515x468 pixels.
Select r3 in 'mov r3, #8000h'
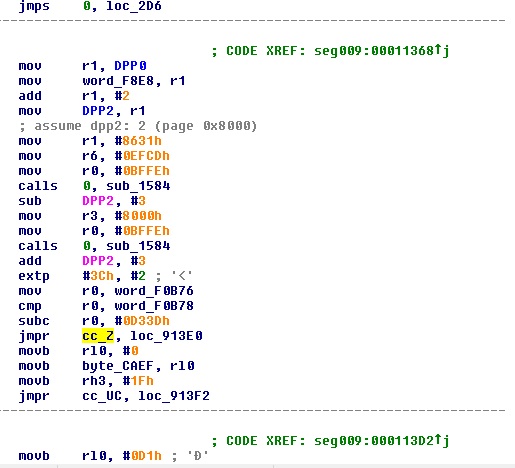(90, 216)
